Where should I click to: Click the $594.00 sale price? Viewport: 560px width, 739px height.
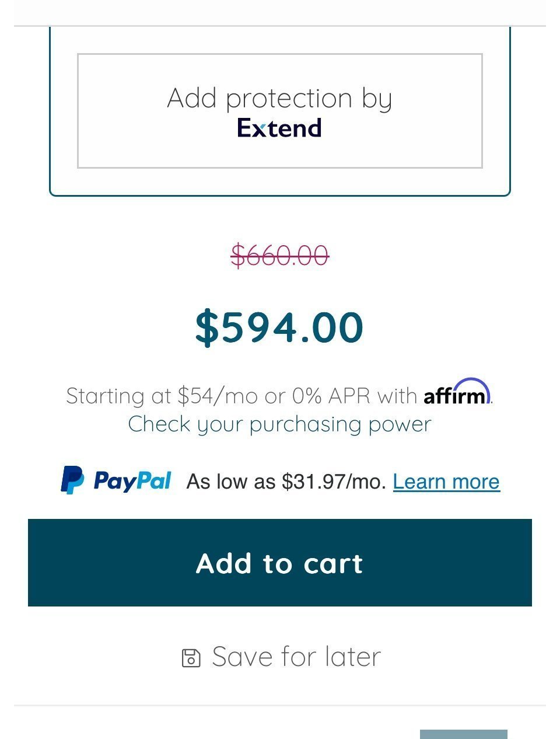click(280, 327)
